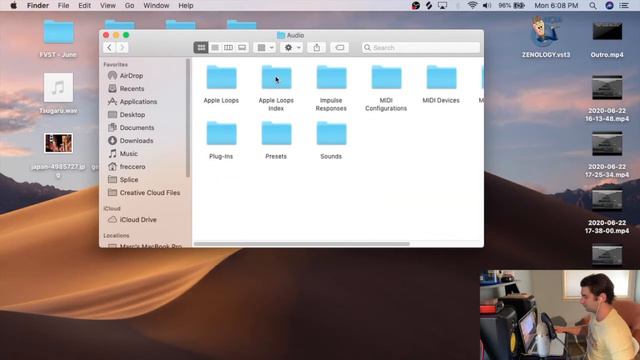Open the Go menu

point(129,6)
